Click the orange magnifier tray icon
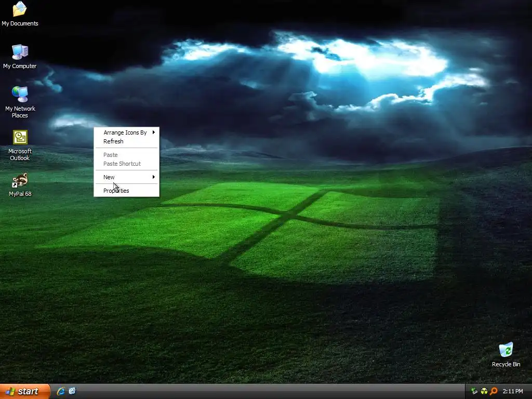The width and height of the screenshot is (532, 399). (494, 391)
